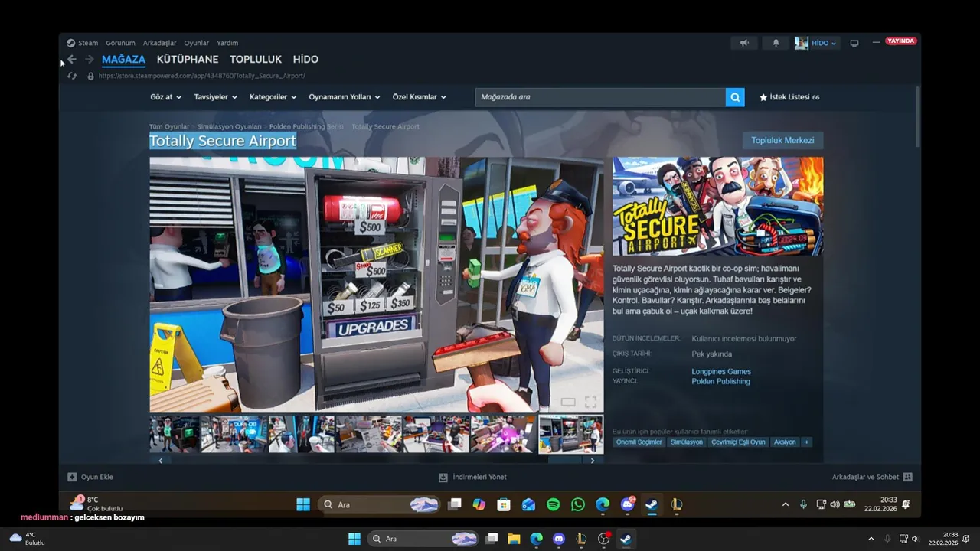This screenshot has height=551, width=980.
Task: Open the HİDO profile tab
Action: tap(305, 59)
